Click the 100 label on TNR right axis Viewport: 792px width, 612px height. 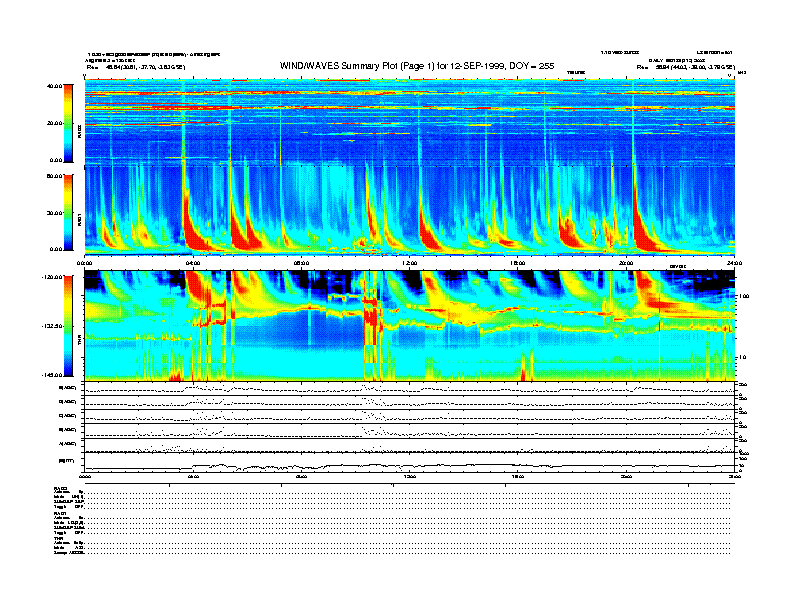[745, 296]
